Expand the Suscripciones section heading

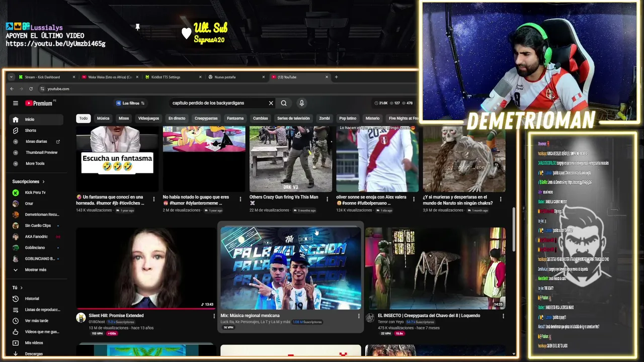28,182
